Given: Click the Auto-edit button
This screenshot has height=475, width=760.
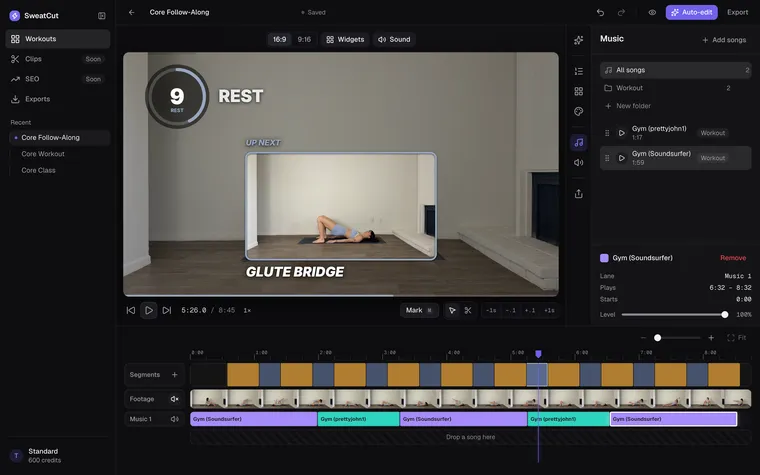Looking at the screenshot, I should pos(692,13).
